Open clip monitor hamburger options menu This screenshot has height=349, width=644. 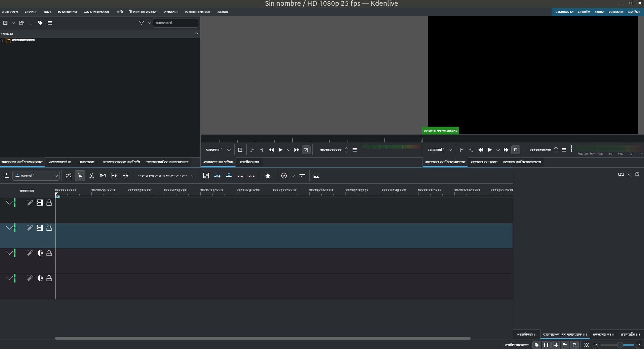click(355, 150)
